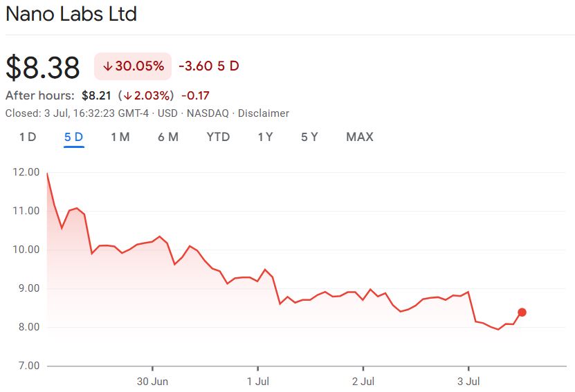The image size is (575, 392).
Task: Click the Nano Labs Ltd title
Action: (x=71, y=14)
